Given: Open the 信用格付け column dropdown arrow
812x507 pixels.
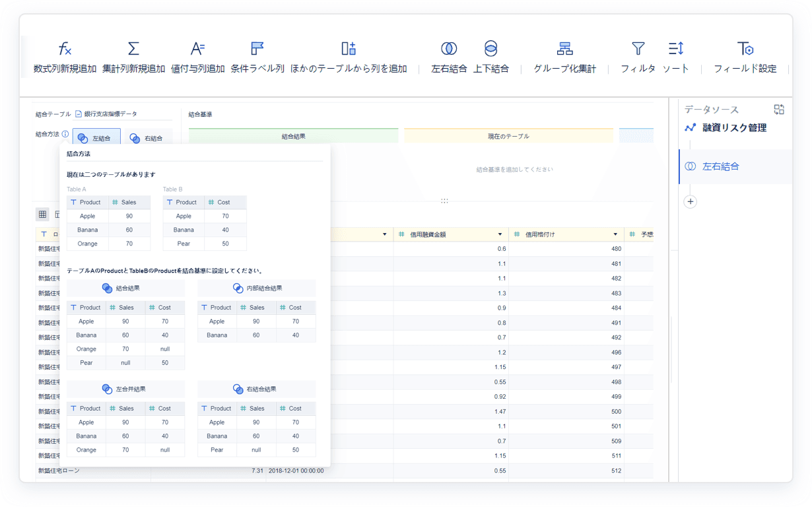Looking at the screenshot, I should 615,234.
